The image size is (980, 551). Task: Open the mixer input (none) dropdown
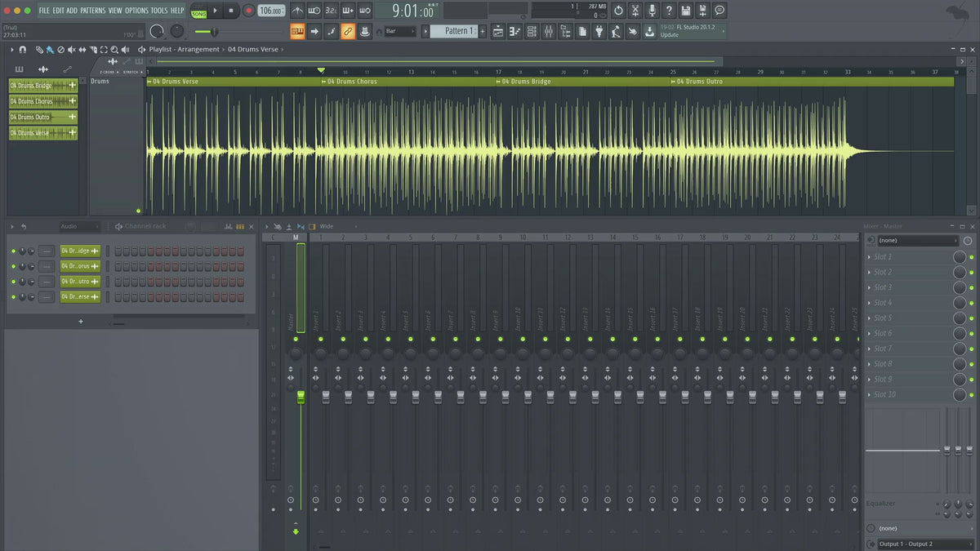point(917,241)
